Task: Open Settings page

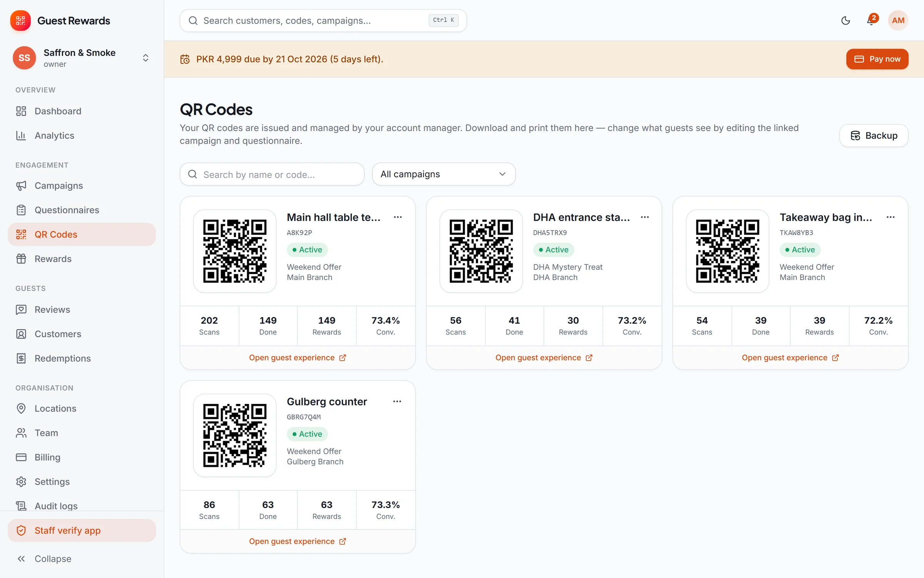Action: point(82,482)
